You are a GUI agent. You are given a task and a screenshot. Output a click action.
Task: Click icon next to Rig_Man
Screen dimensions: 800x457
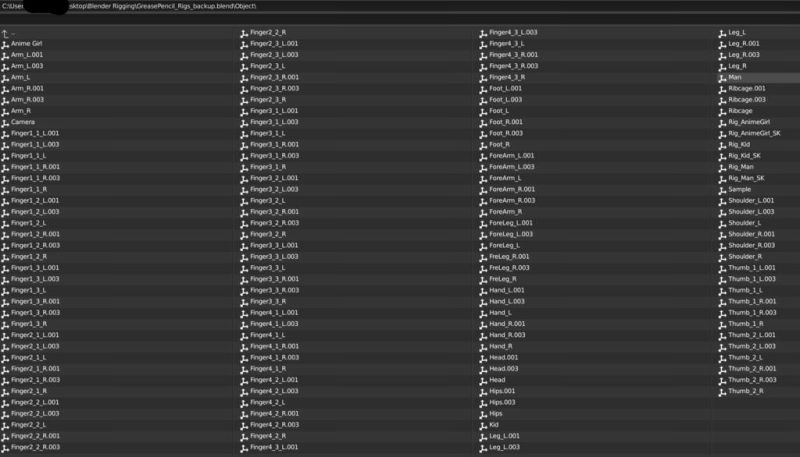click(x=722, y=168)
